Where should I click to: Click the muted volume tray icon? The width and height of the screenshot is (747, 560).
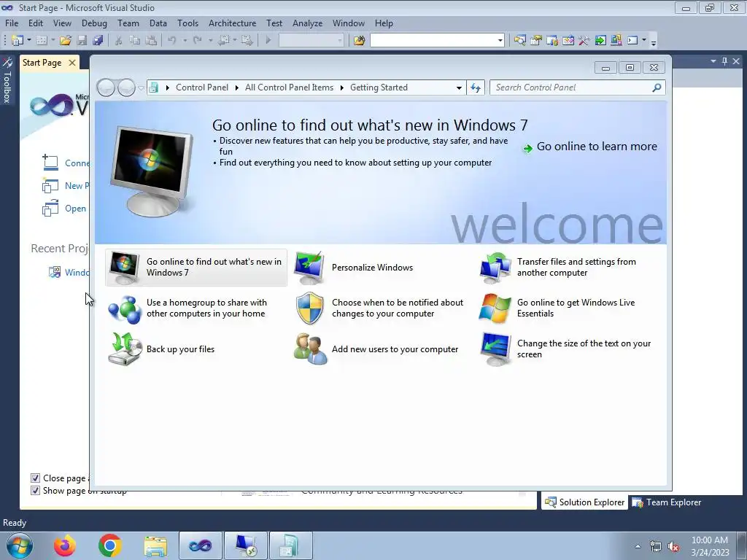pyautogui.click(x=673, y=547)
